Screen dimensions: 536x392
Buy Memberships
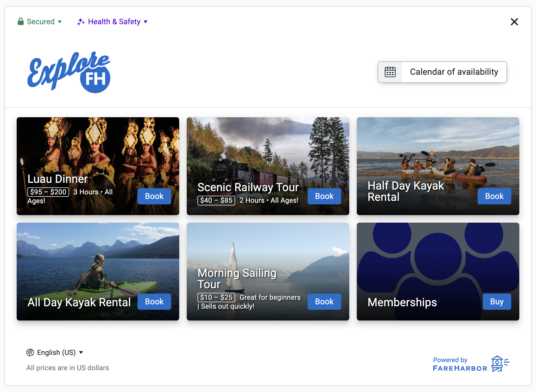point(497,302)
